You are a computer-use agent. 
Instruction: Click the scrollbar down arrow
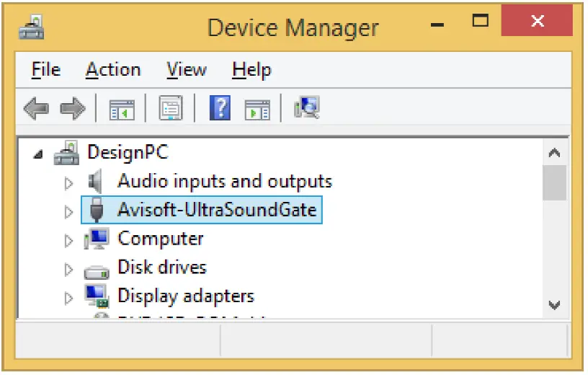(554, 304)
